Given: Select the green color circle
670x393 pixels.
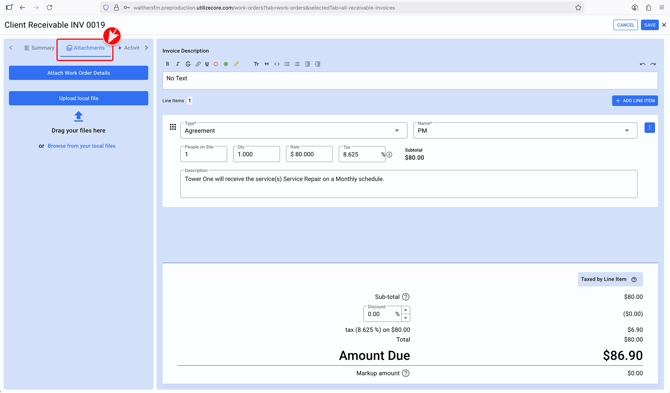Looking at the screenshot, I should pyautogui.click(x=226, y=64).
